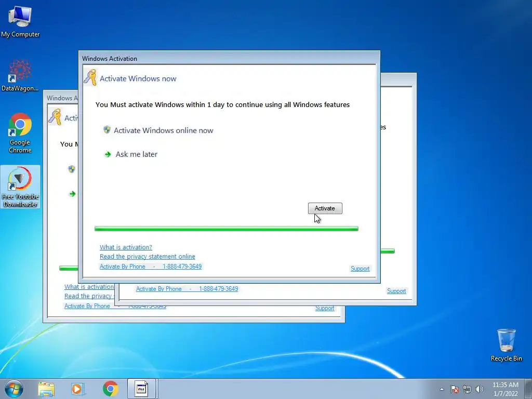
Task: Open Support link in the middle window
Action: (x=396, y=291)
